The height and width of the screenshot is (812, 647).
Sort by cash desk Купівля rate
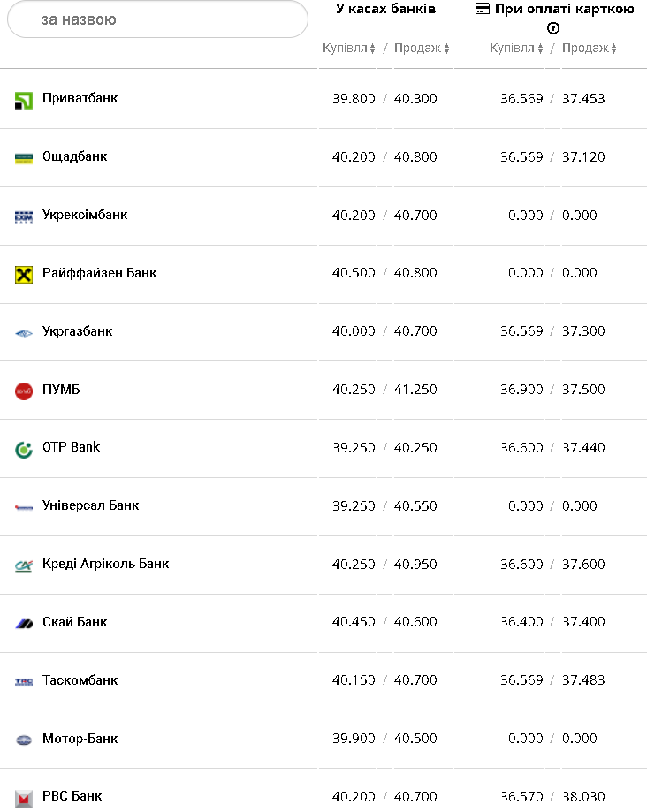coord(349,49)
